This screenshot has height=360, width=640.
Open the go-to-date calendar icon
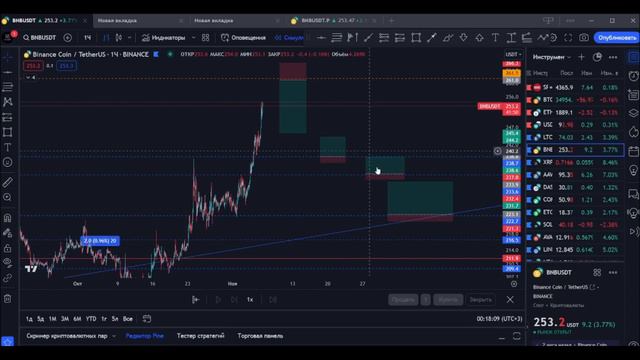147,319
